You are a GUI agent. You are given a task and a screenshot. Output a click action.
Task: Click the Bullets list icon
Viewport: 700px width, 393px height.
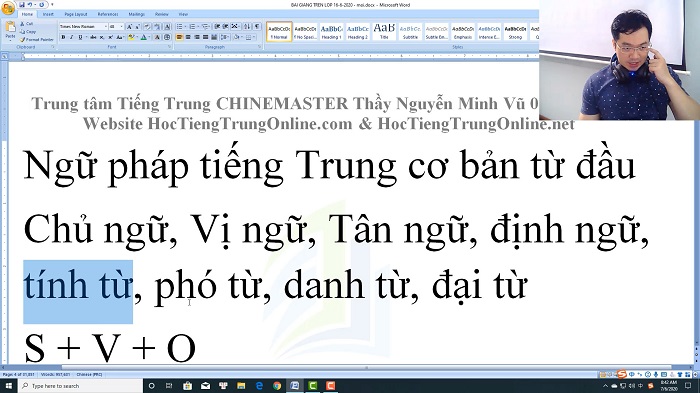tap(179, 26)
